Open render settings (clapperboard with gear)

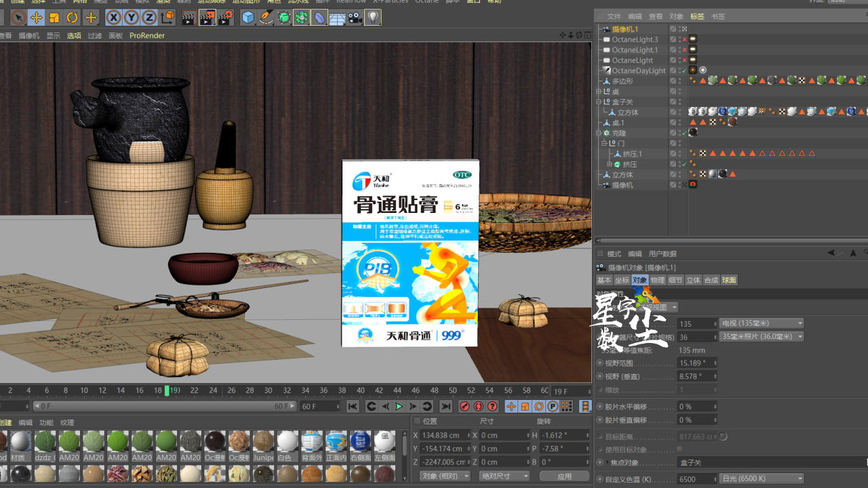[225, 18]
